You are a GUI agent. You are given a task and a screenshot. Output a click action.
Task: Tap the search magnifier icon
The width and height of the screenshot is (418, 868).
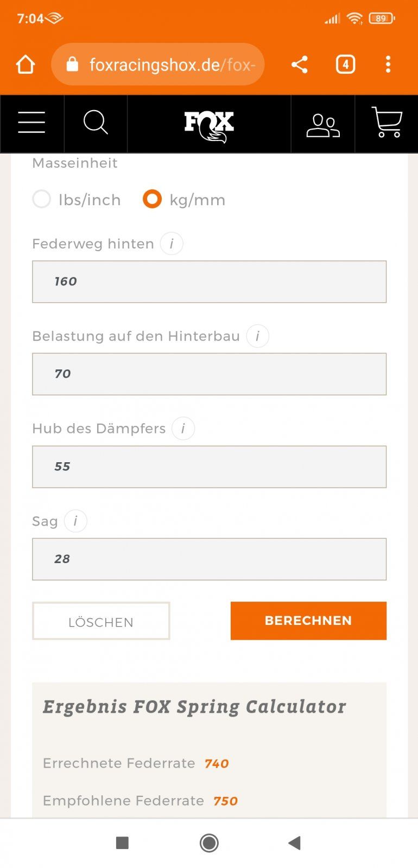[96, 123]
